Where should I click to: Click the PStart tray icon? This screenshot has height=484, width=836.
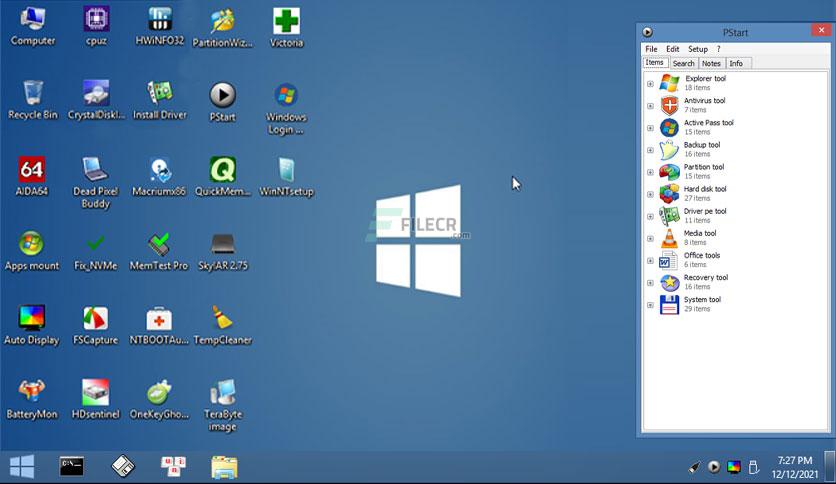pos(713,467)
